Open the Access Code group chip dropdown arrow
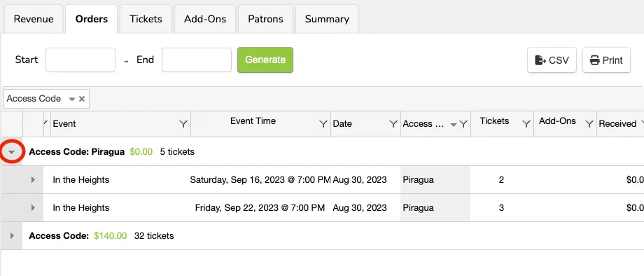Image resolution: width=644 pixels, height=276 pixels. [72, 99]
